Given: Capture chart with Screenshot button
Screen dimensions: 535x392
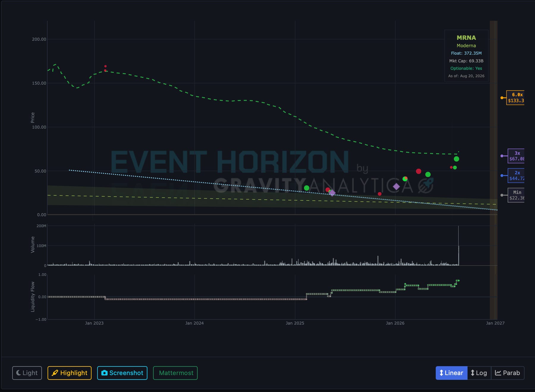Looking at the screenshot, I should [x=122, y=373].
